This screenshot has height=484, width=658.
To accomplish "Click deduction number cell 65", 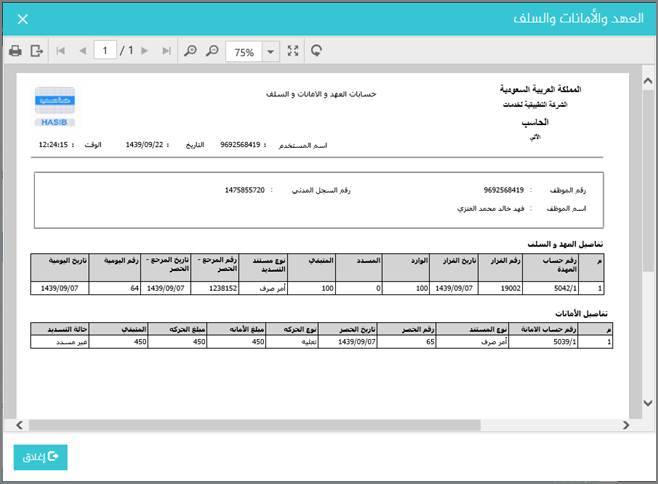I will (x=407, y=342).
